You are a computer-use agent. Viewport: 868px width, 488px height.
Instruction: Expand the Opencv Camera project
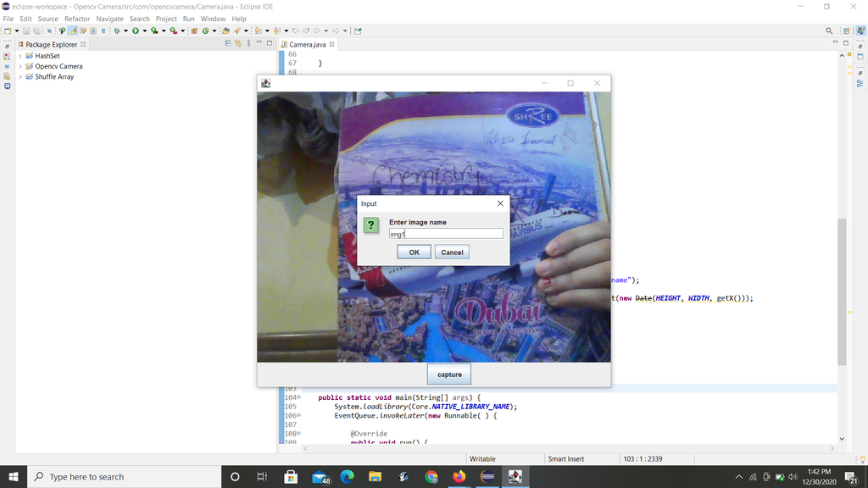coord(20,66)
